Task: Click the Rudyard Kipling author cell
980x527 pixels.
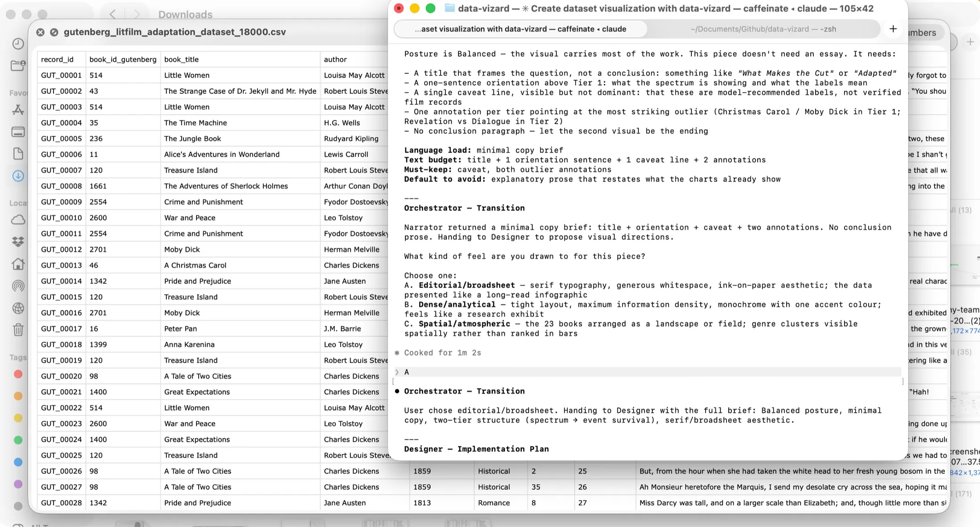Action: [354, 138]
